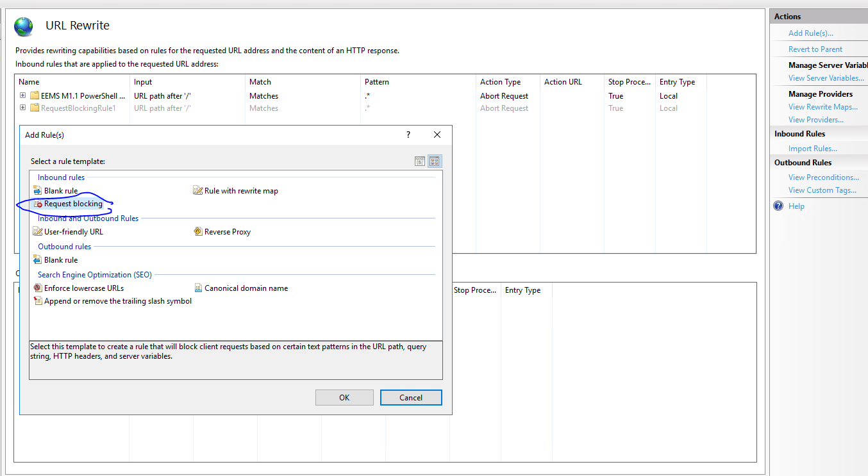Viewport: 868px width, 476px height.
Task: Open View Preconditions... link
Action: click(x=824, y=177)
